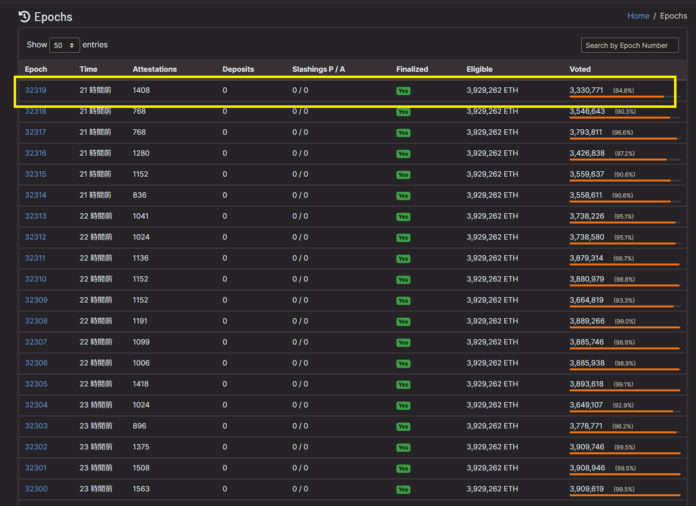The width and height of the screenshot is (696, 506).
Task: Open epoch 32300 link
Action: click(x=36, y=489)
